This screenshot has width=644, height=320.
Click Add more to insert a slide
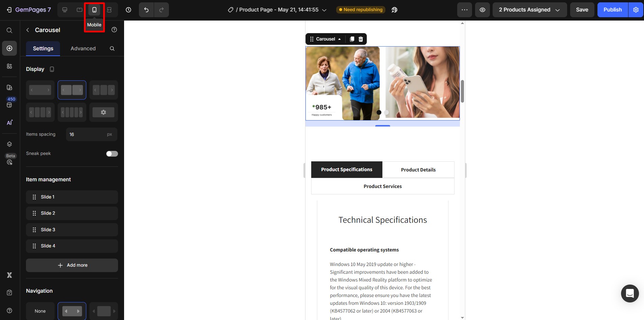72,265
